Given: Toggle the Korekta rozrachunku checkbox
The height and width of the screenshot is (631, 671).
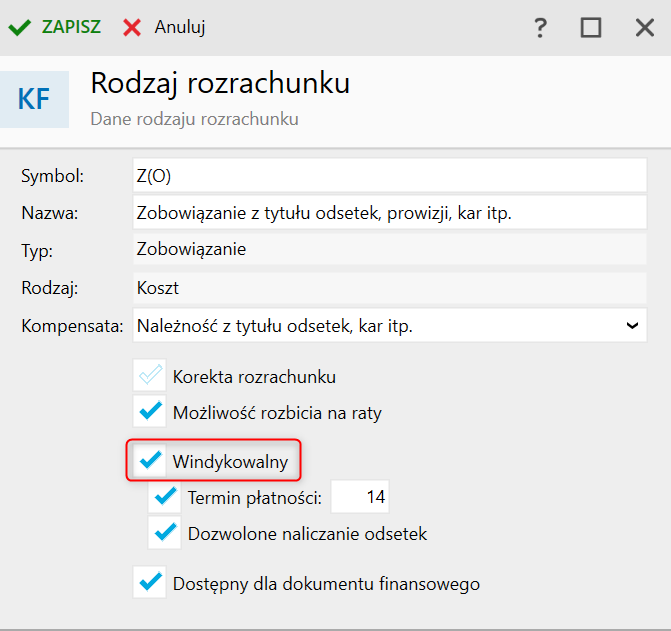Looking at the screenshot, I should (151, 377).
